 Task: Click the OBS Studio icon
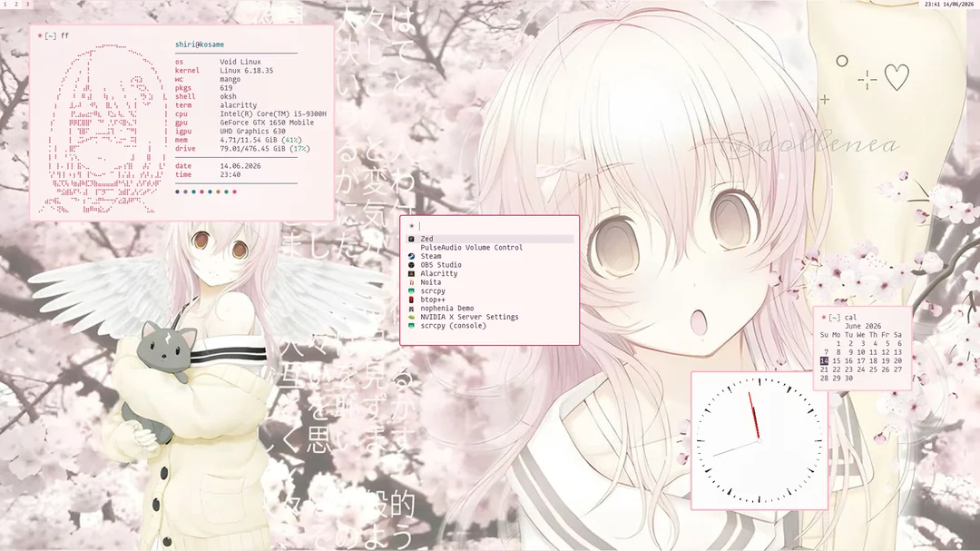pos(411,265)
